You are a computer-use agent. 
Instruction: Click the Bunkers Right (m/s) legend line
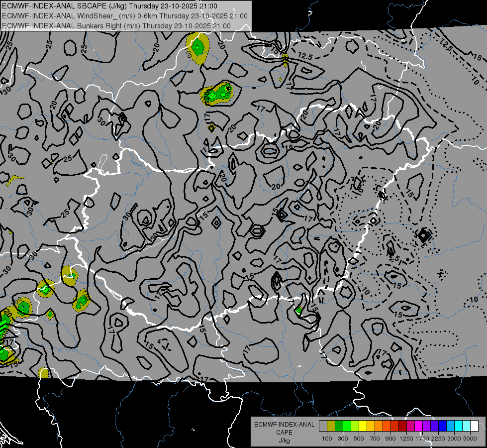click(x=116, y=26)
